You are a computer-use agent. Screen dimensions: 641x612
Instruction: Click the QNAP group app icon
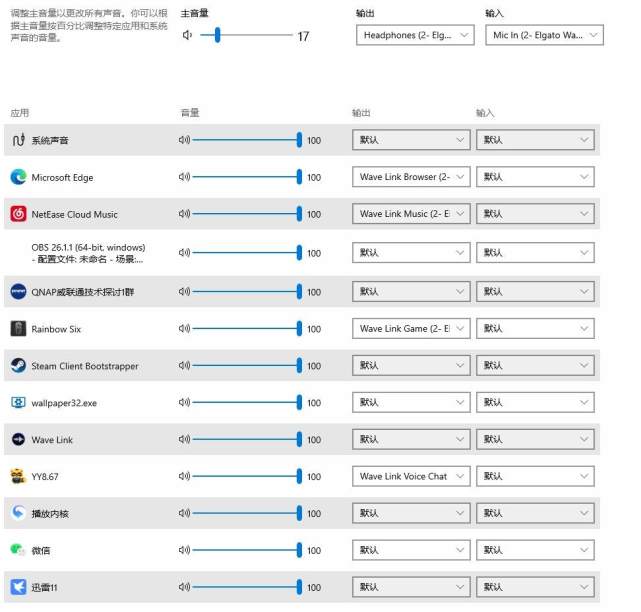coord(18,291)
